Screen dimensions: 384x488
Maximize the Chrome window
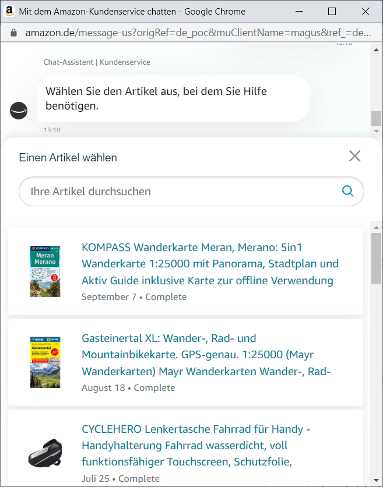click(332, 11)
